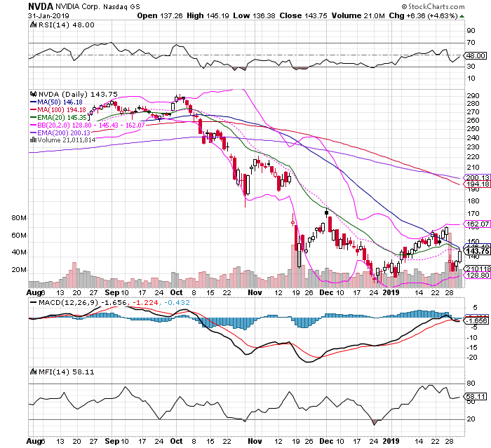The image size is (491, 448).
Task: Click the 'MA(50) 146.18' legend entry
Action: pos(60,102)
